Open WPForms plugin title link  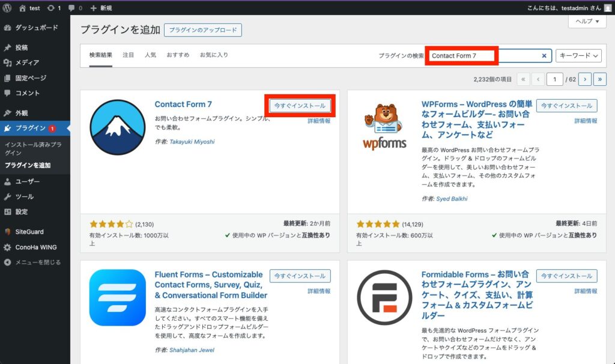pos(476,120)
